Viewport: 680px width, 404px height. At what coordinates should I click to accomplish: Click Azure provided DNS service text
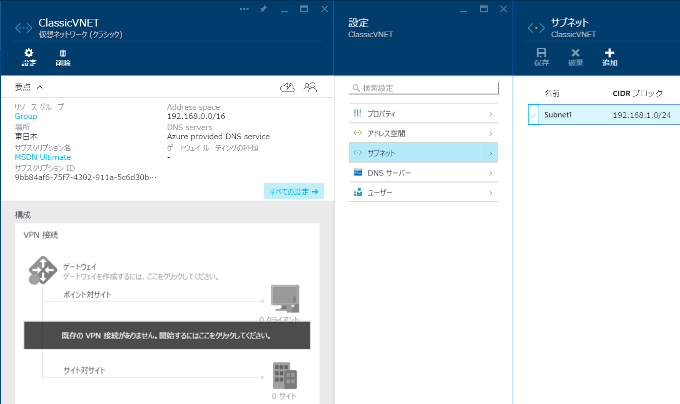[218, 137]
